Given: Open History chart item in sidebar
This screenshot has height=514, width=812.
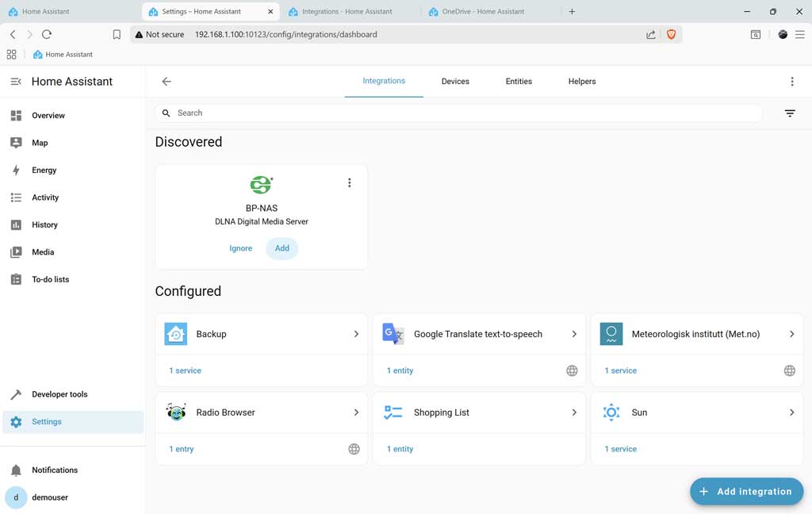Looking at the screenshot, I should tap(72, 225).
